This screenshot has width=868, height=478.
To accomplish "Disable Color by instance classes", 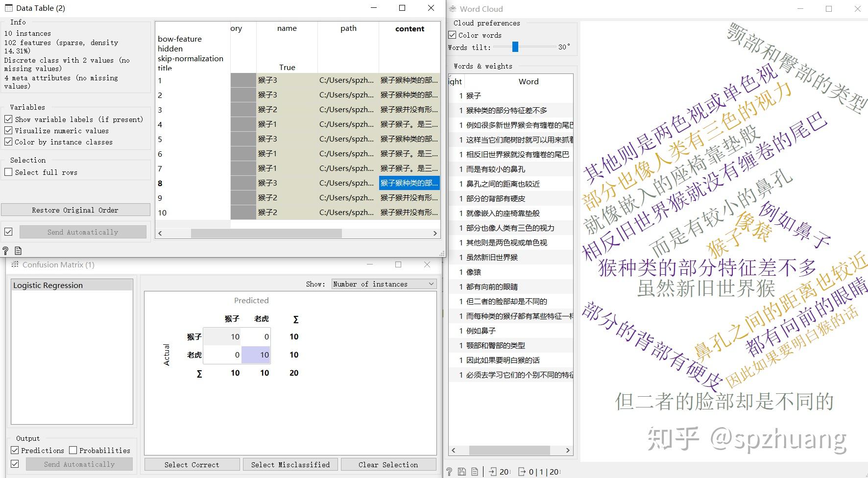I will pos(8,142).
